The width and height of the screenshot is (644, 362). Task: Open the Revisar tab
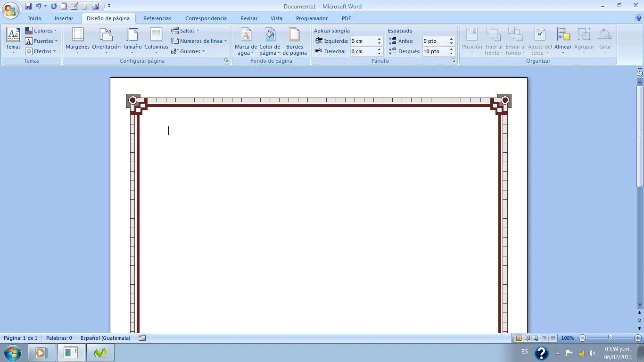click(249, 18)
